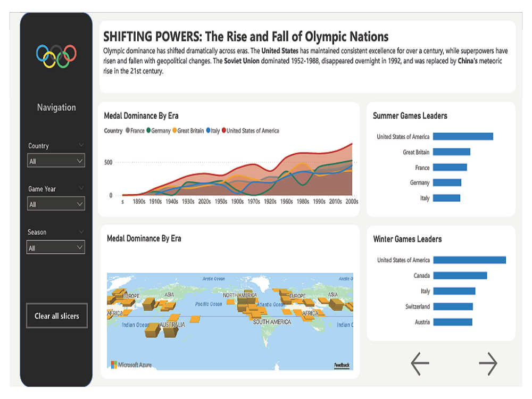Screen dimensions: 532x399
Task: Click the 500 y-axis value
Action: point(108,162)
